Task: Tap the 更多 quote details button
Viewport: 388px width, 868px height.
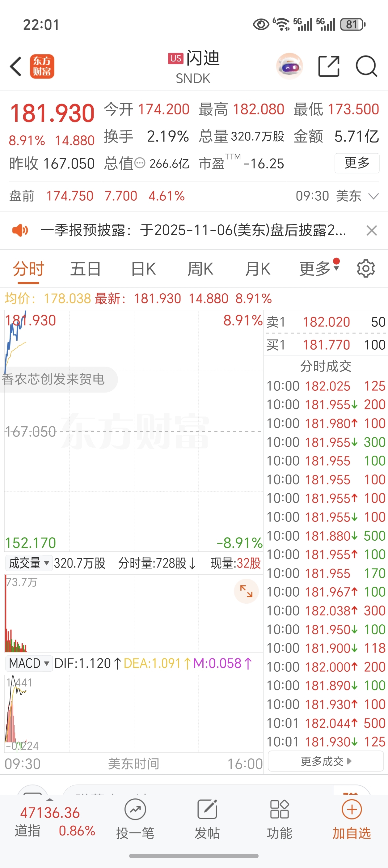Action: (x=357, y=163)
